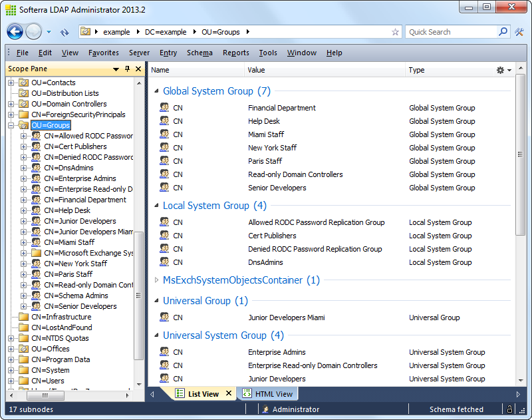Screen dimensions: 532x420
Task: Click into the Quick Search field
Action: click(452, 32)
